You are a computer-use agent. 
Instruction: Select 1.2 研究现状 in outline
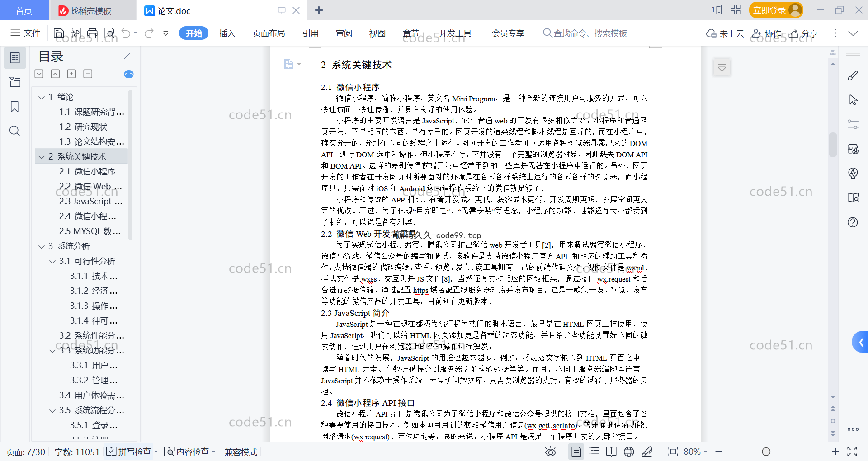83,127
